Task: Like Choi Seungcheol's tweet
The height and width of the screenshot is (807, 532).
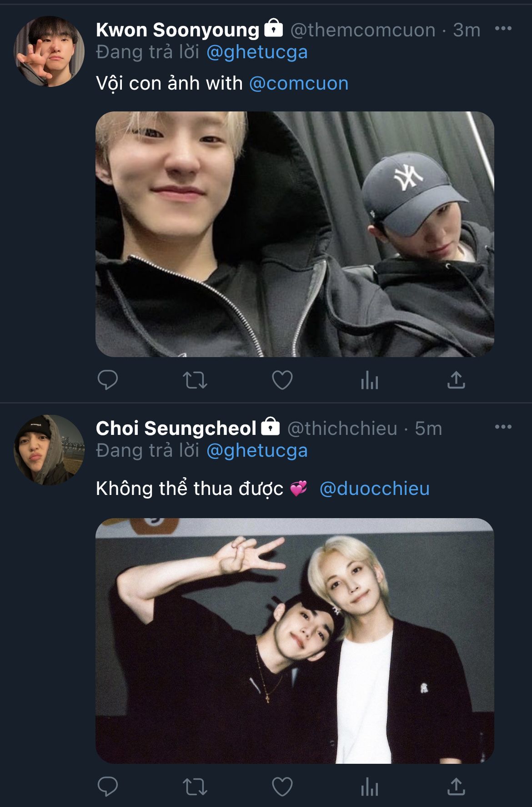Action: [x=282, y=787]
